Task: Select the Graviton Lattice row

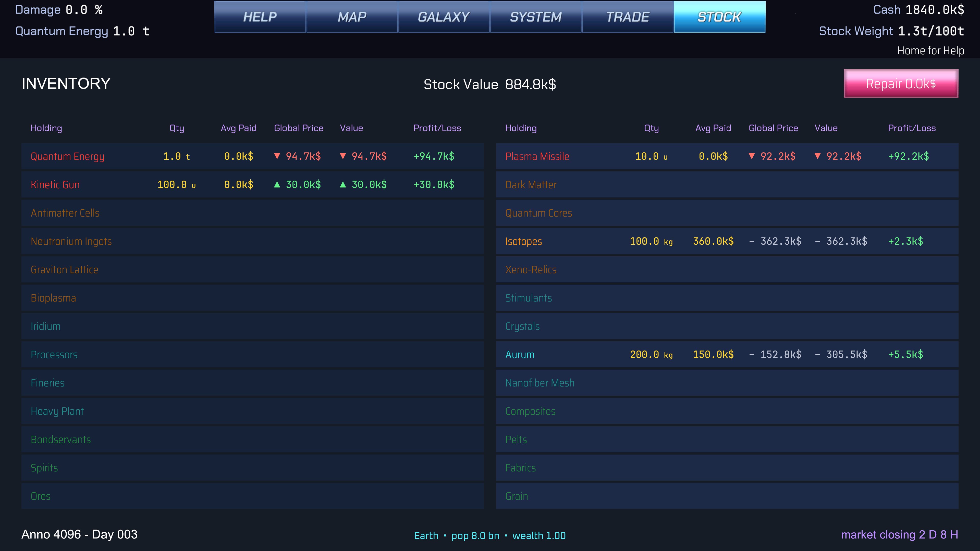Action: point(253,270)
